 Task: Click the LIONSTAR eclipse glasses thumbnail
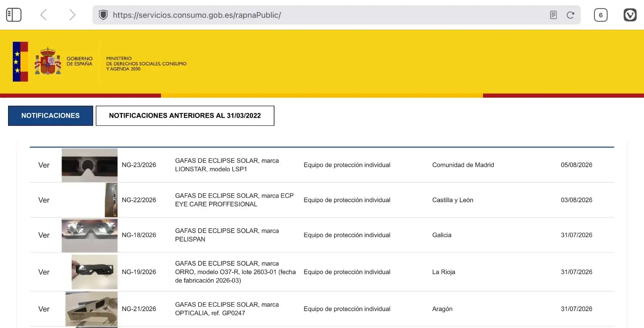(89, 165)
